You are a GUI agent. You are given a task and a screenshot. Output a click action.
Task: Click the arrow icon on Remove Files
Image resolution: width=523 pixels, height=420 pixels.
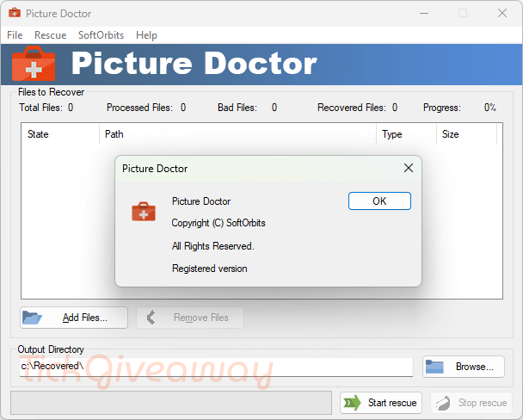click(151, 318)
